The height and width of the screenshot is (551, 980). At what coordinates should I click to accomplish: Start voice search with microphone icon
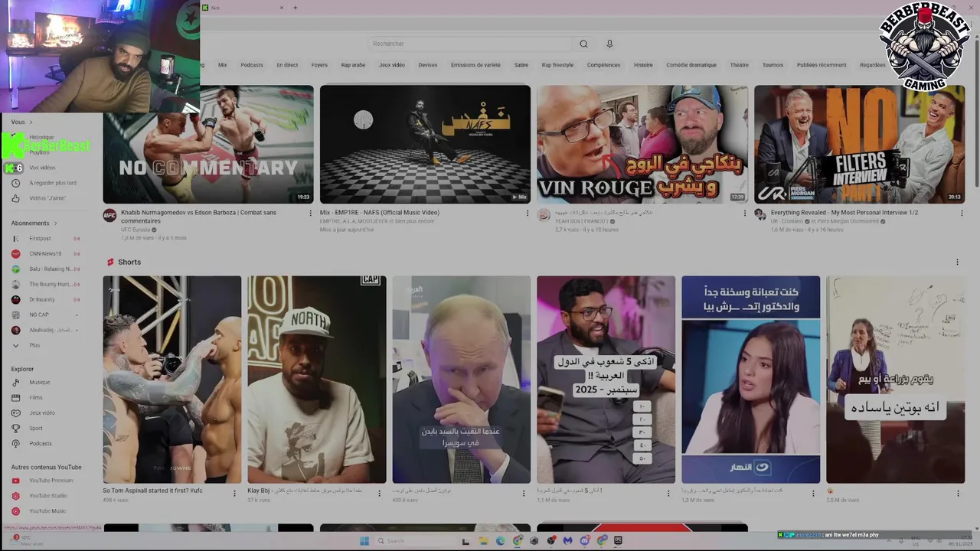(609, 44)
